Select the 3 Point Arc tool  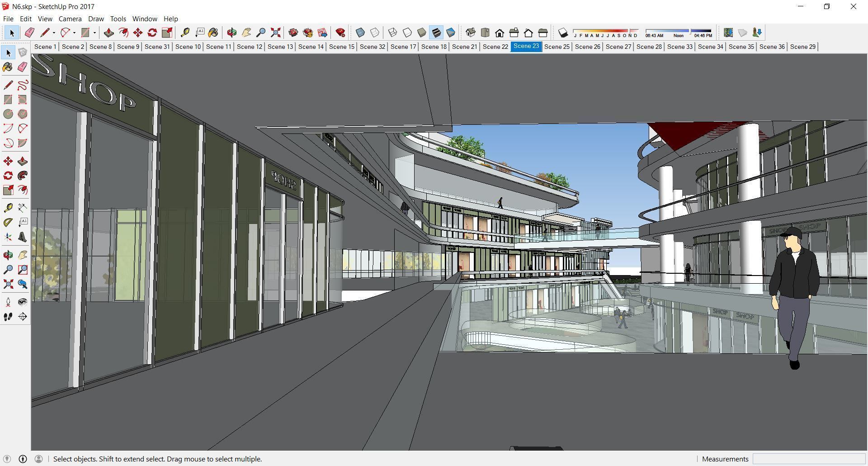[x=8, y=143]
